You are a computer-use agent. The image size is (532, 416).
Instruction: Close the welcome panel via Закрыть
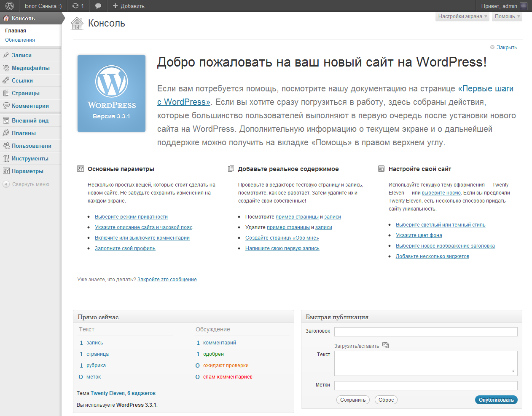[x=503, y=48]
